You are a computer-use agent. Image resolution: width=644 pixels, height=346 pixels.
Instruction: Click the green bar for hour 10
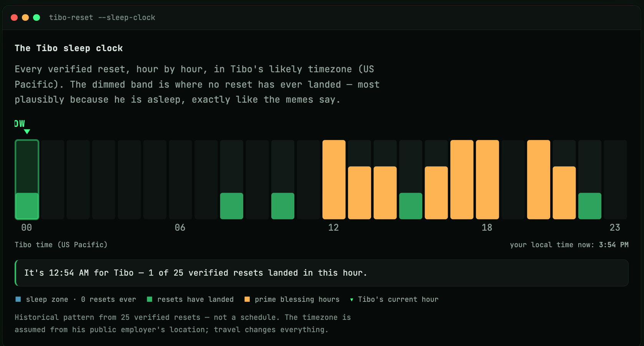283,206
